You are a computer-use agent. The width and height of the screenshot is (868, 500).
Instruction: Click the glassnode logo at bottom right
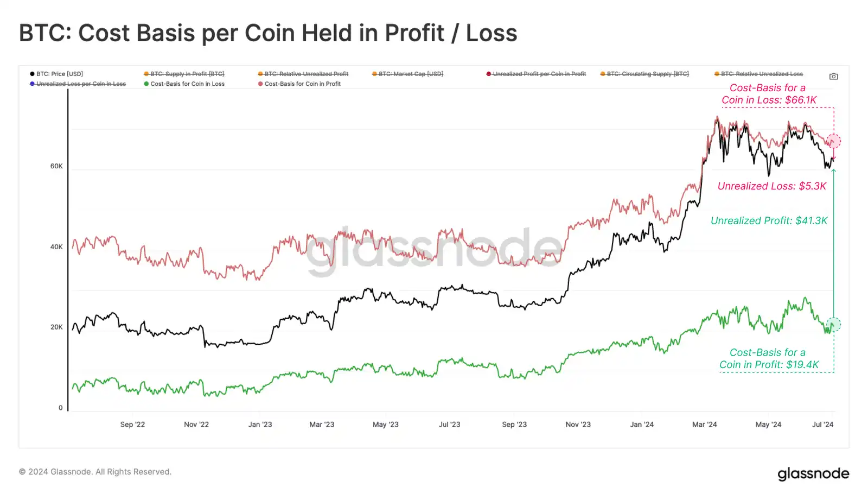coord(813,474)
